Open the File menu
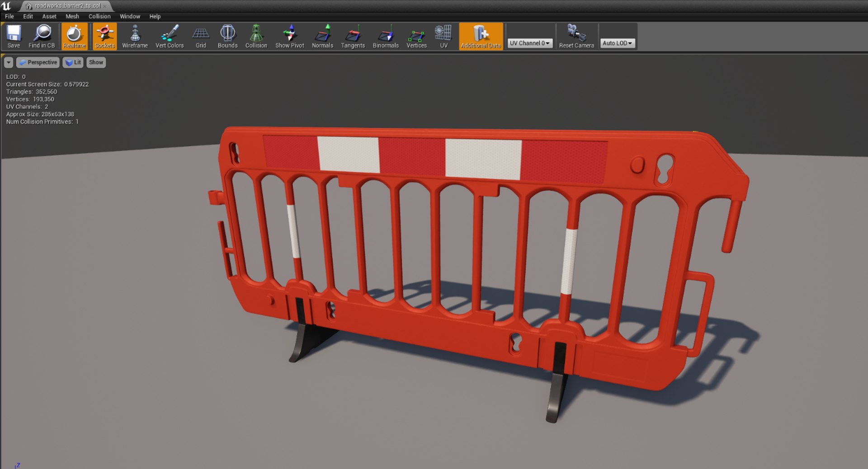Screen dimensions: 868x469 pyautogui.click(x=9, y=16)
